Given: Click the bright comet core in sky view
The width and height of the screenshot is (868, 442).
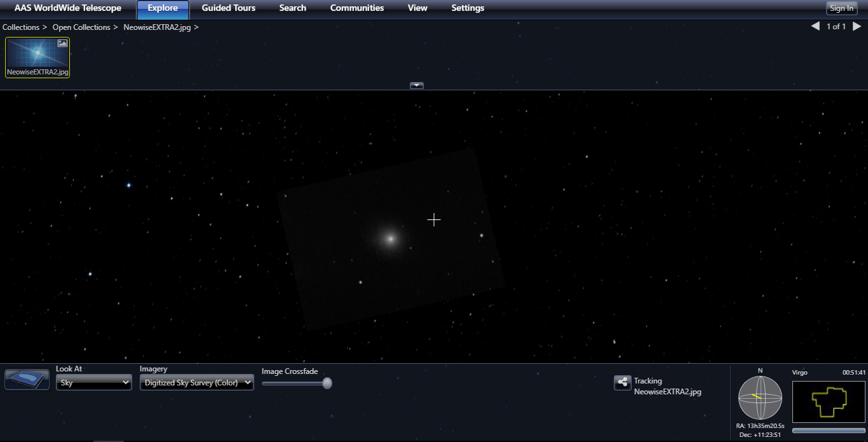Looking at the screenshot, I should point(391,239).
